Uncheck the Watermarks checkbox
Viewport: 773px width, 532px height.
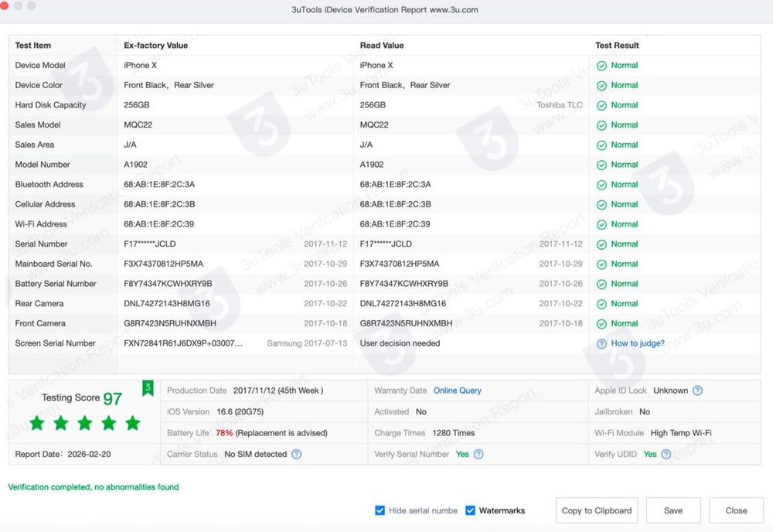click(x=470, y=510)
